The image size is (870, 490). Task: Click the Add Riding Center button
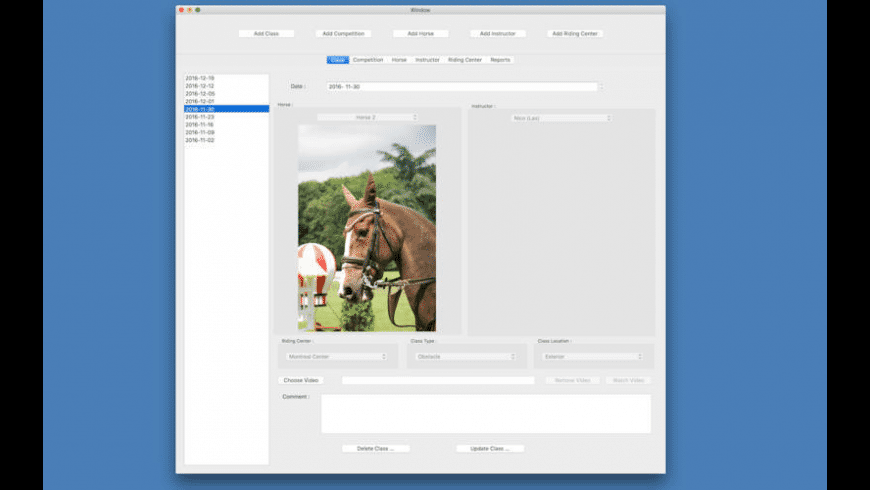point(575,34)
